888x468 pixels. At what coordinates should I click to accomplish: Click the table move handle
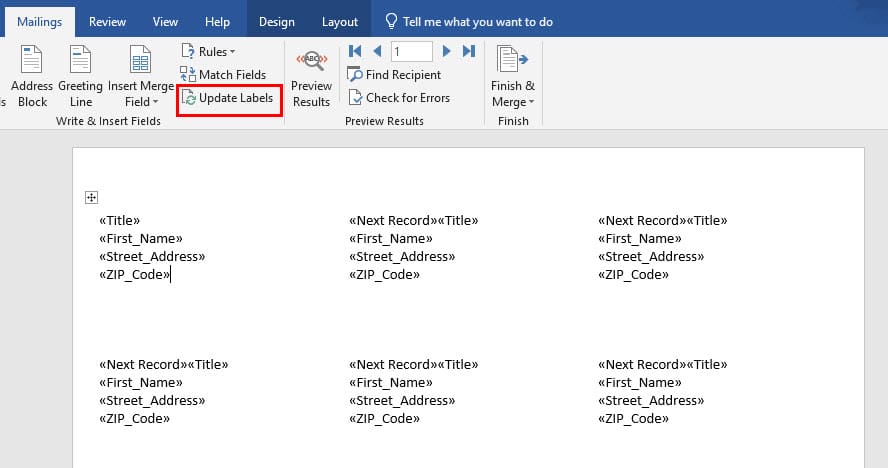[91, 197]
